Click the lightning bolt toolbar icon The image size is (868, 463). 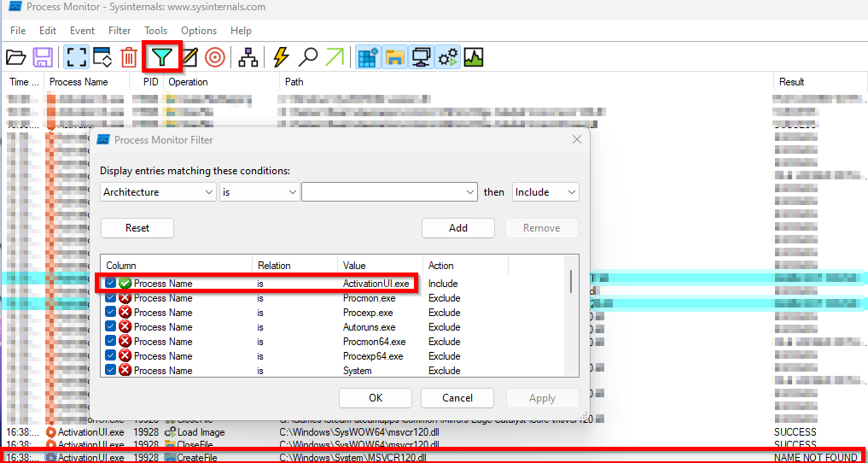coord(281,57)
